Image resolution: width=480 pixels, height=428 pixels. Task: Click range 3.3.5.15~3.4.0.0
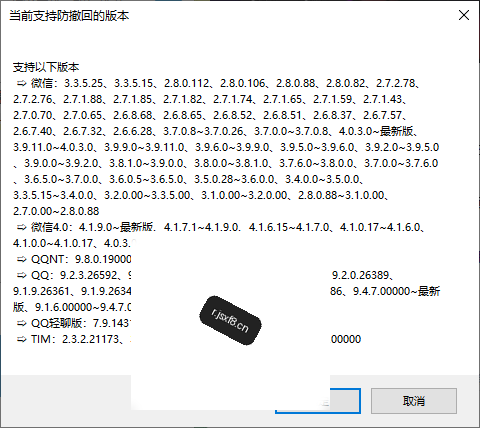tap(53, 195)
